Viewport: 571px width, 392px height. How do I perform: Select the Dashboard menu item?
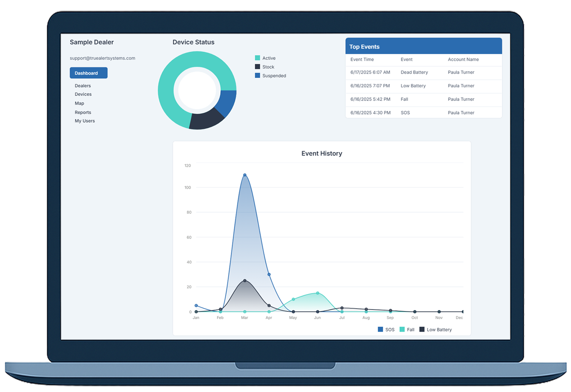click(x=88, y=73)
